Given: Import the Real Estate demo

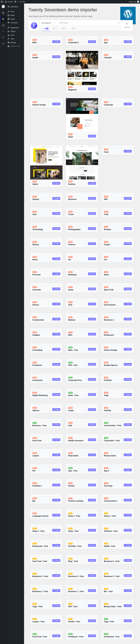Looking at the screenshot, I should click(92, 455).
